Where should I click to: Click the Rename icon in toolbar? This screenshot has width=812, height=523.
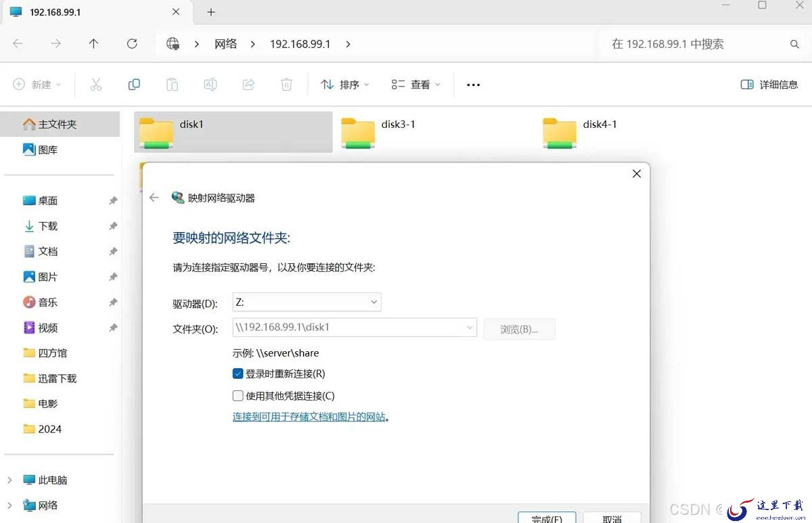(x=210, y=85)
